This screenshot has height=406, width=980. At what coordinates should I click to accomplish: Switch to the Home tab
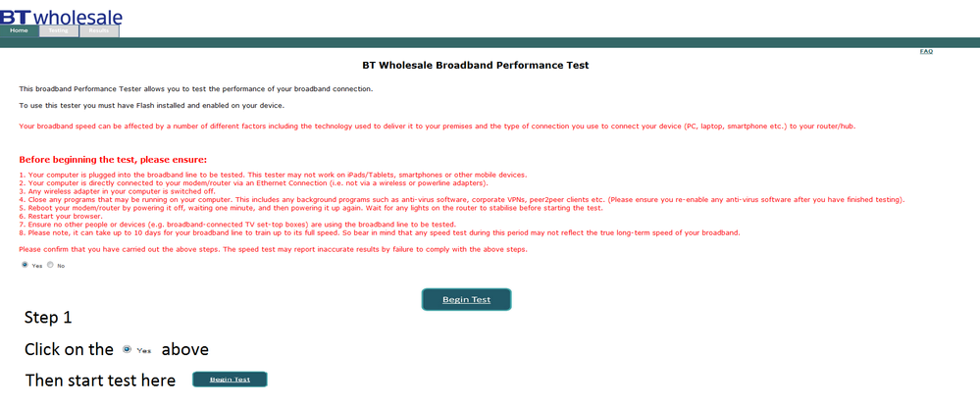click(20, 30)
